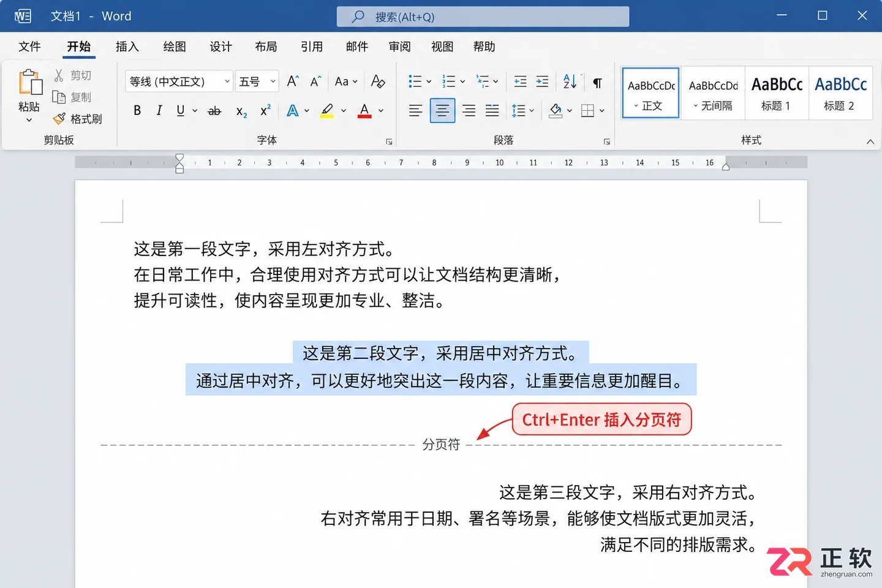This screenshot has height=588, width=882.
Task: Decrease paragraph indent
Action: [x=520, y=81]
